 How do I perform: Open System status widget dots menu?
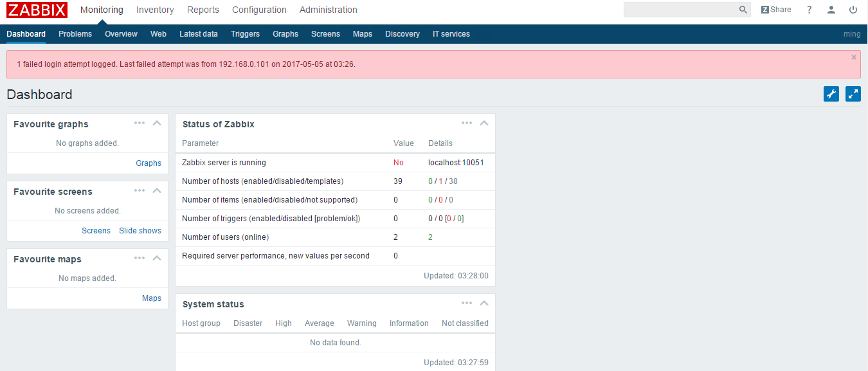tap(467, 303)
